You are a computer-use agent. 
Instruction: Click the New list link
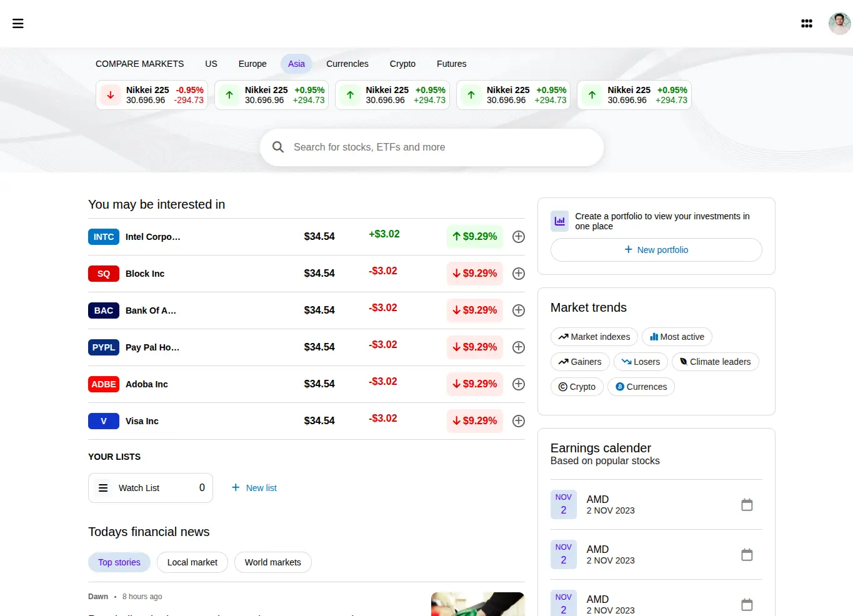pyautogui.click(x=254, y=487)
